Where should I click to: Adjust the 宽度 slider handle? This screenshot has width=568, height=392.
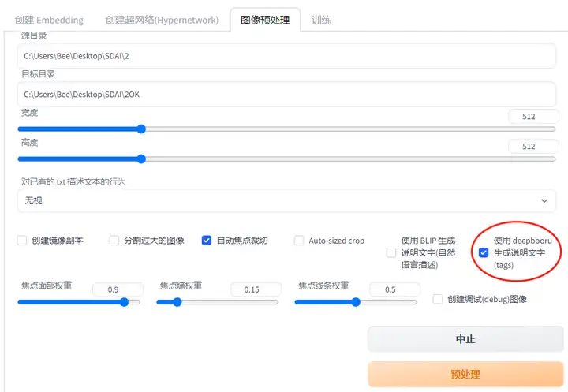pos(141,129)
